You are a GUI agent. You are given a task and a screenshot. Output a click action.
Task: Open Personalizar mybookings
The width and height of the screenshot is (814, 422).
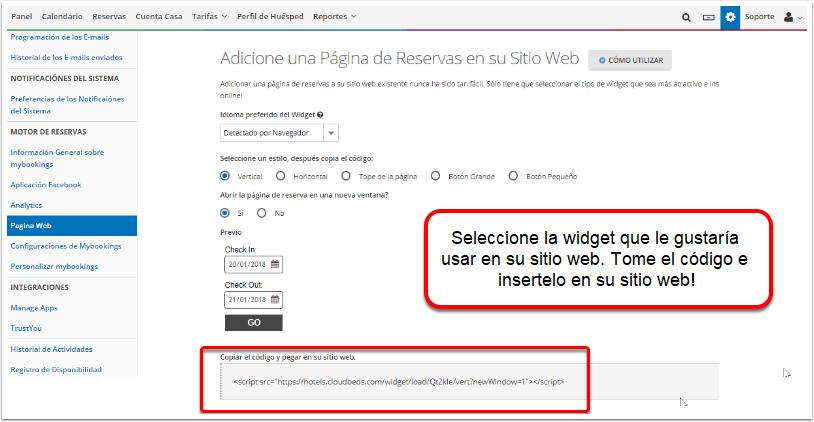(x=54, y=266)
